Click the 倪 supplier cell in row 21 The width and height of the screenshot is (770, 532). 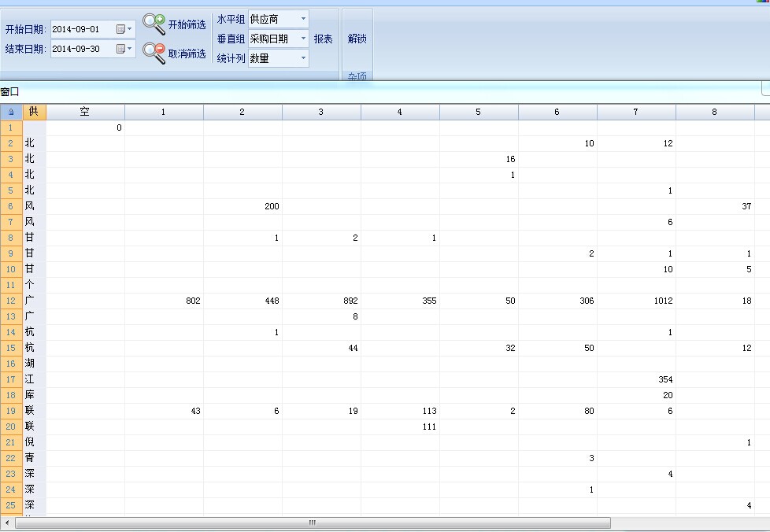coord(34,443)
